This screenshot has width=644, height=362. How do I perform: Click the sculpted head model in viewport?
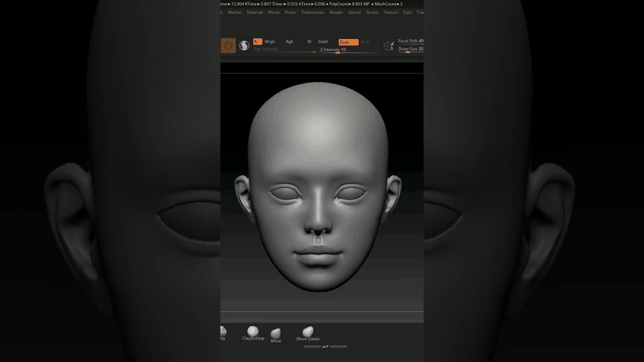coord(318,187)
